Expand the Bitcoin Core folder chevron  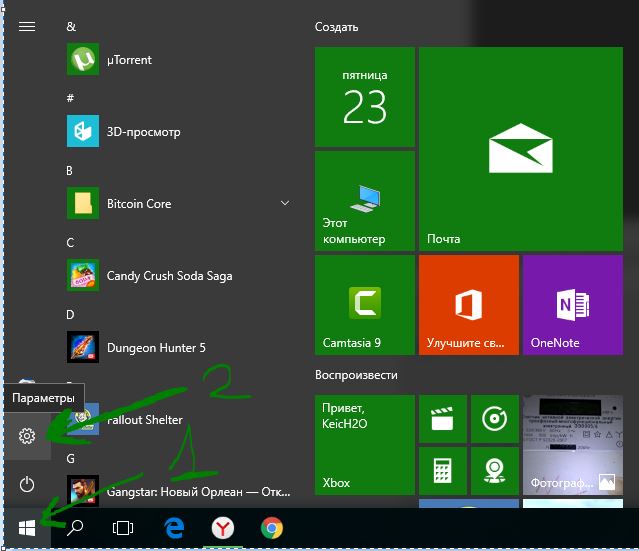[285, 203]
